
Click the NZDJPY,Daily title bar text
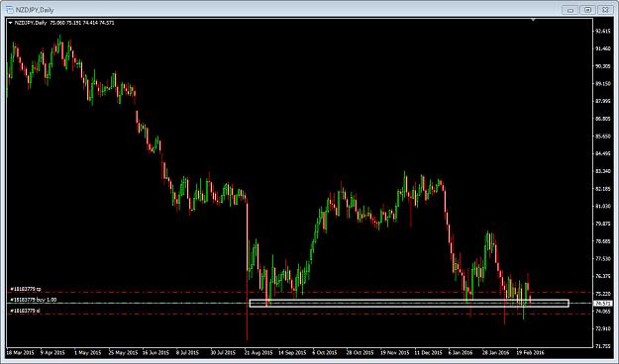click(35, 10)
